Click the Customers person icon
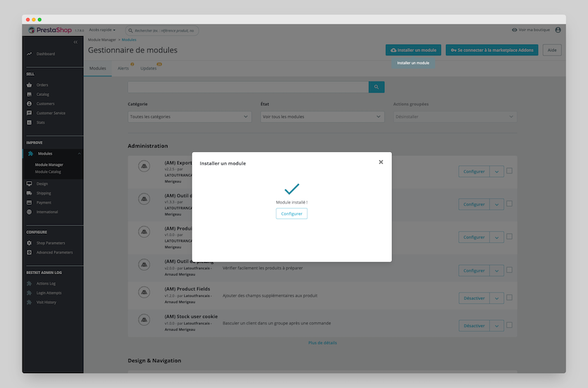 pyautogui.click(x=29, y=104)
